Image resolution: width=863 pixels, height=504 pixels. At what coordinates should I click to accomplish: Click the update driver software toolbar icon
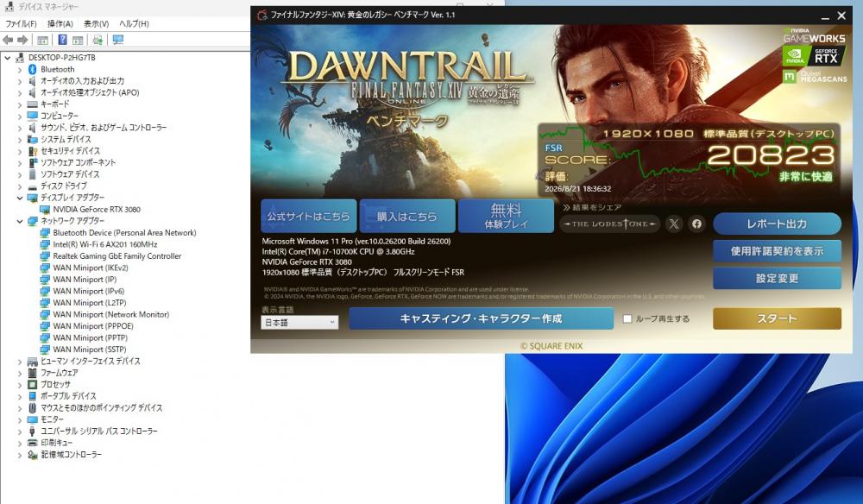98,40
